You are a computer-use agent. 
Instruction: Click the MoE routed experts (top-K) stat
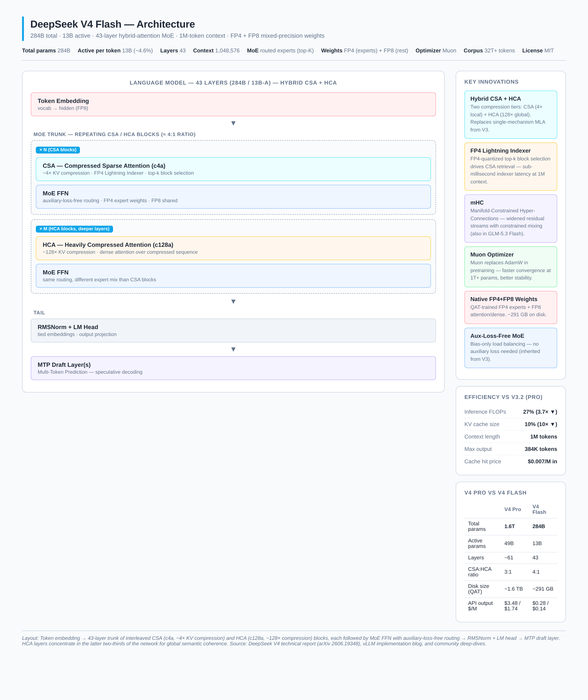(280, 51)
